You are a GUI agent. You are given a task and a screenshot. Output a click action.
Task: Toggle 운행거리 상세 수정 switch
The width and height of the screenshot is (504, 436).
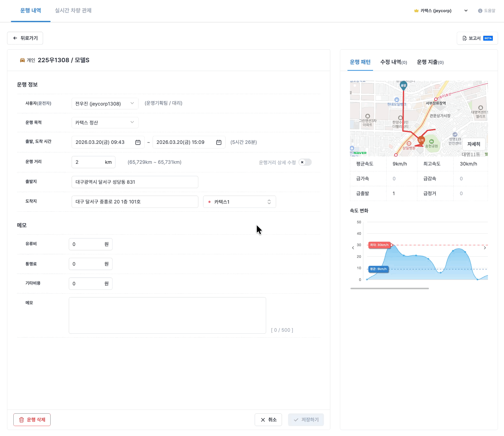[x=305, y=162]
